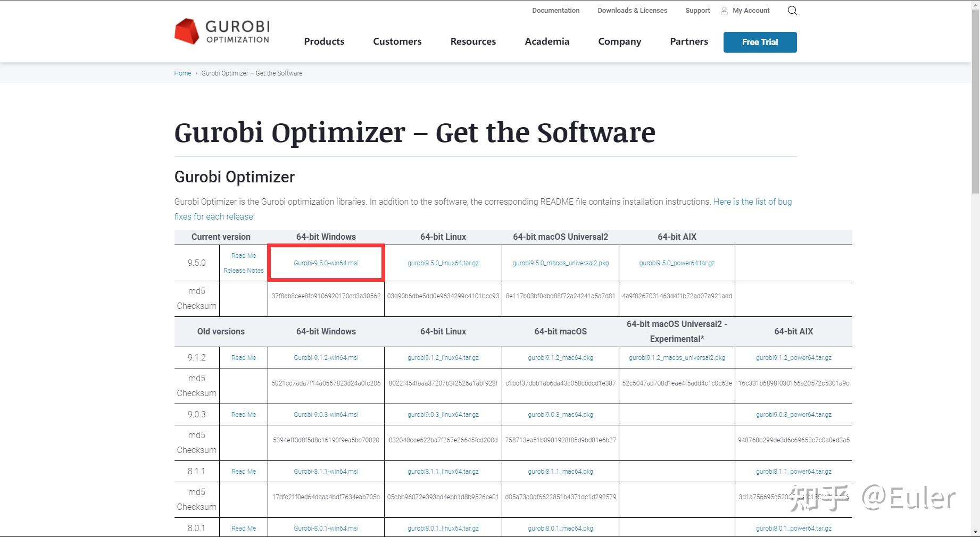The width and height of the screenshot is (980, 537).
Task: Download Gurobi-8.1.1-win64.msi
Action: point(326,472)
